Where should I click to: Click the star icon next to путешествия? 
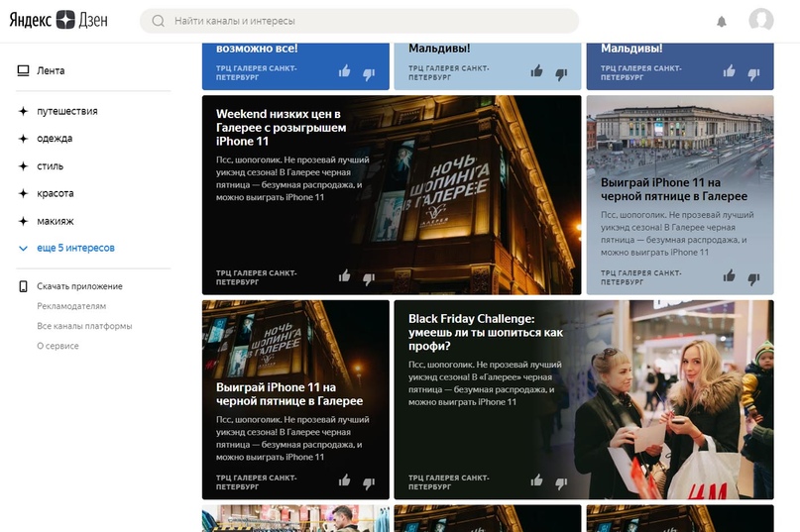[23, 111]
